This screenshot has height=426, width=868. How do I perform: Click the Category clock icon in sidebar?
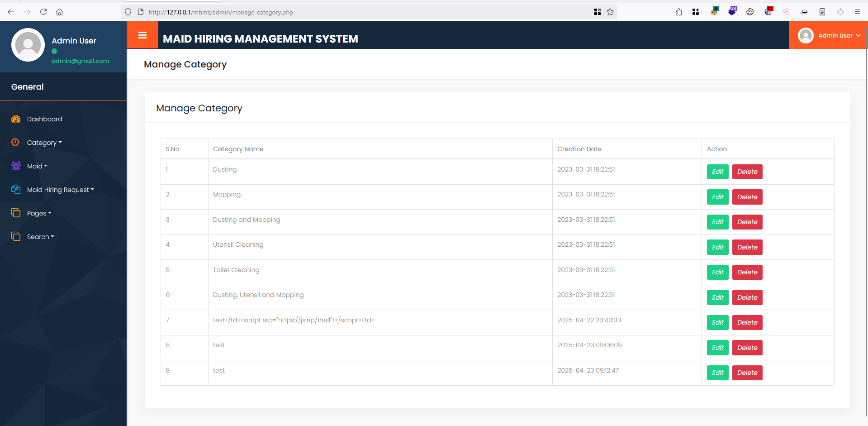point(15,142)
